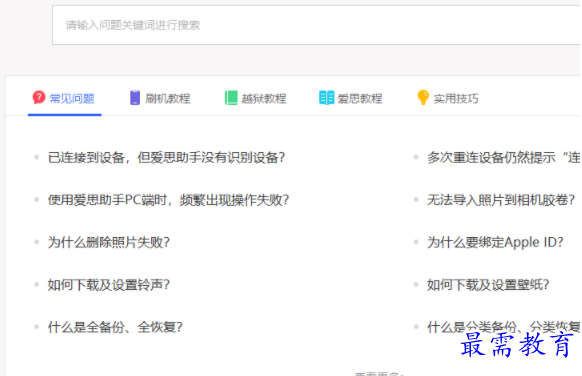
Task: Click the yellow lightbulb icon for 实用技巧
Action: tap(423, 97)
